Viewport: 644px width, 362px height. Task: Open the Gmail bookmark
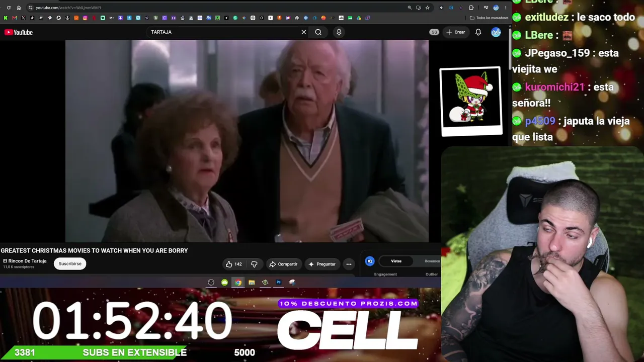coord(14,18)
